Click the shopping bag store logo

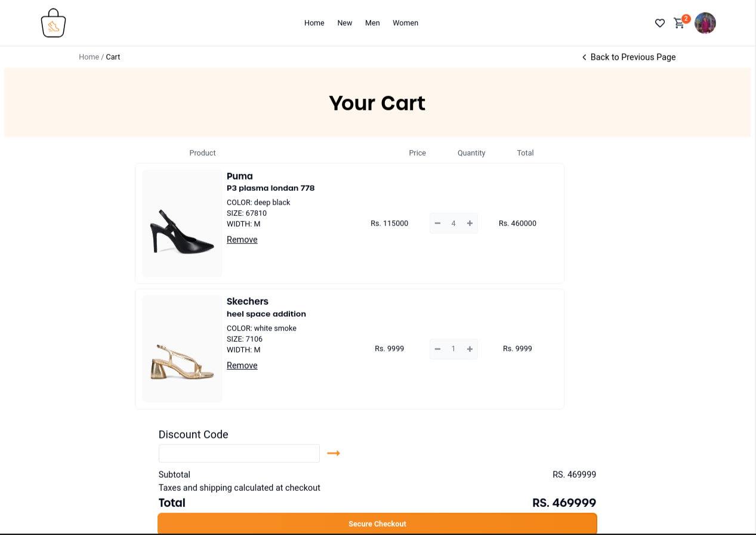(53, 23)
